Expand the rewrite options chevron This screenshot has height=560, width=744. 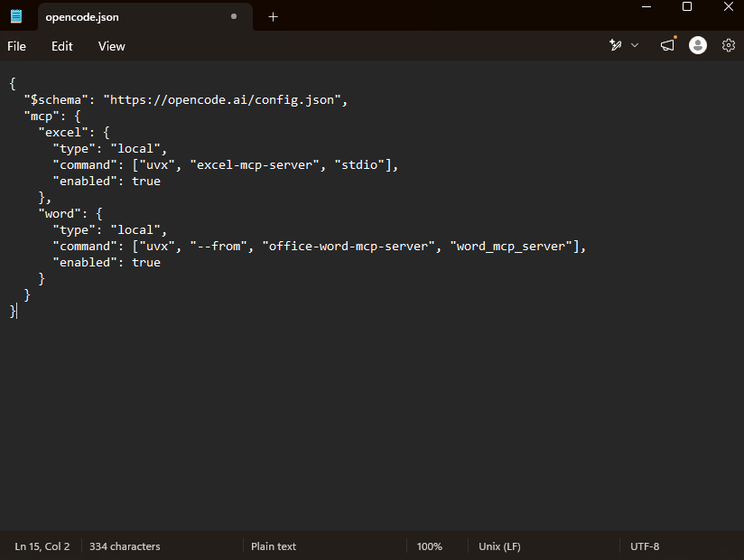[x=635, y=45]
